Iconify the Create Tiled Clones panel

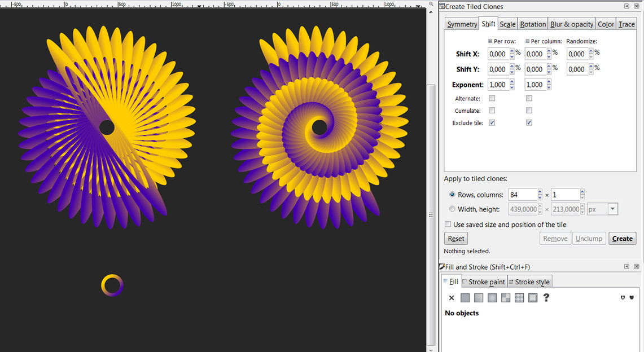[627, 6]
